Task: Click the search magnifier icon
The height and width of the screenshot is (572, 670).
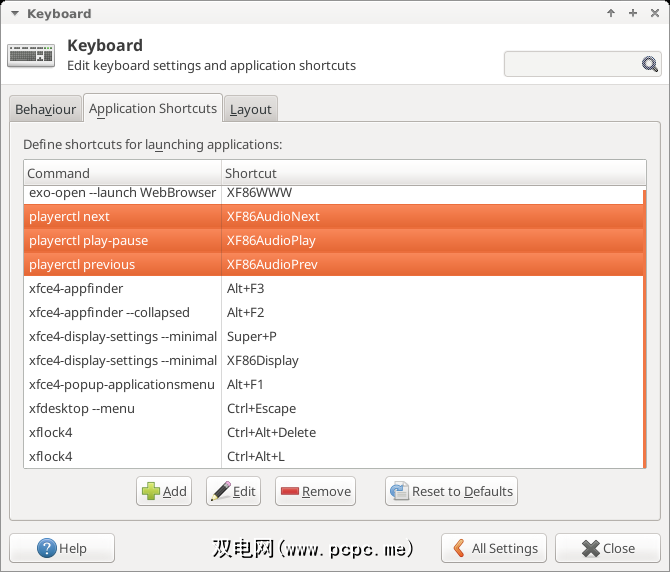Action: click(650, 65)
